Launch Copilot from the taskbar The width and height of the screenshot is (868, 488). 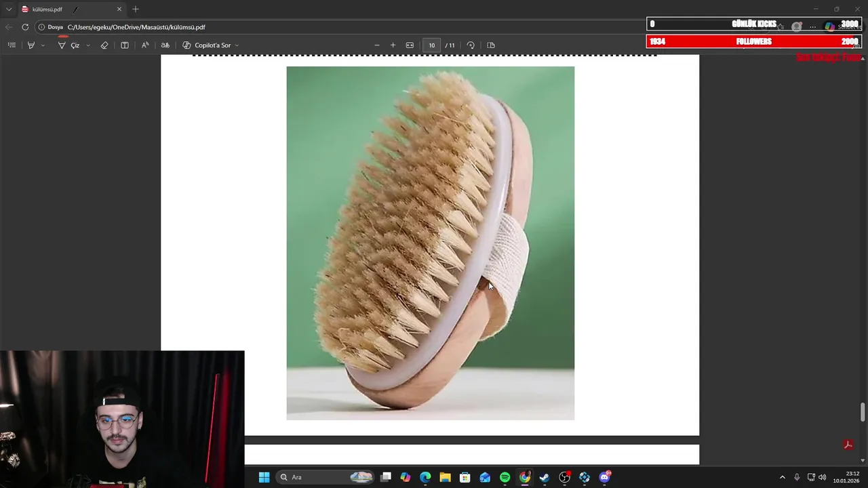pos(406,477)
